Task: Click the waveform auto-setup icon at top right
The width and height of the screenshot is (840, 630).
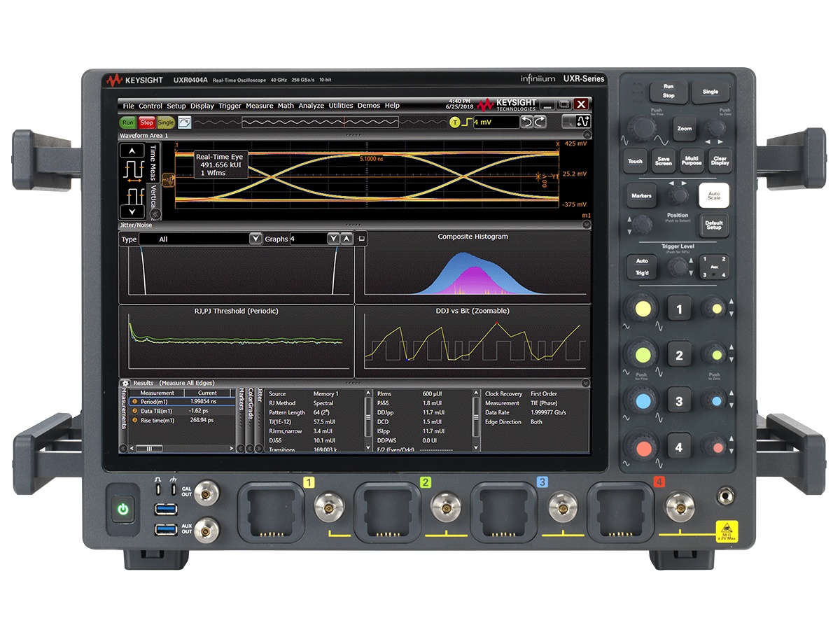Action: (x=584, y=121)
